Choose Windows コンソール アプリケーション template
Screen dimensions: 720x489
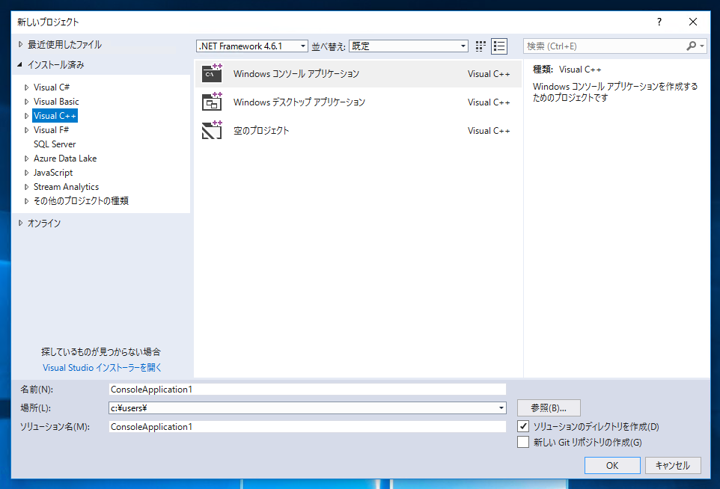click(358, 73)
